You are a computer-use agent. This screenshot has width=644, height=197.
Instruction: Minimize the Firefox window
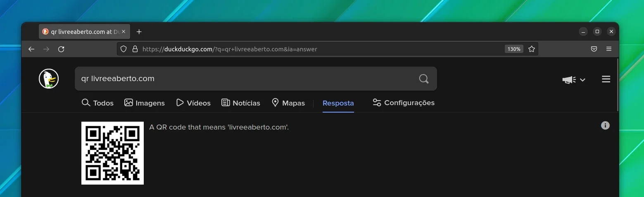click(583, 31)
